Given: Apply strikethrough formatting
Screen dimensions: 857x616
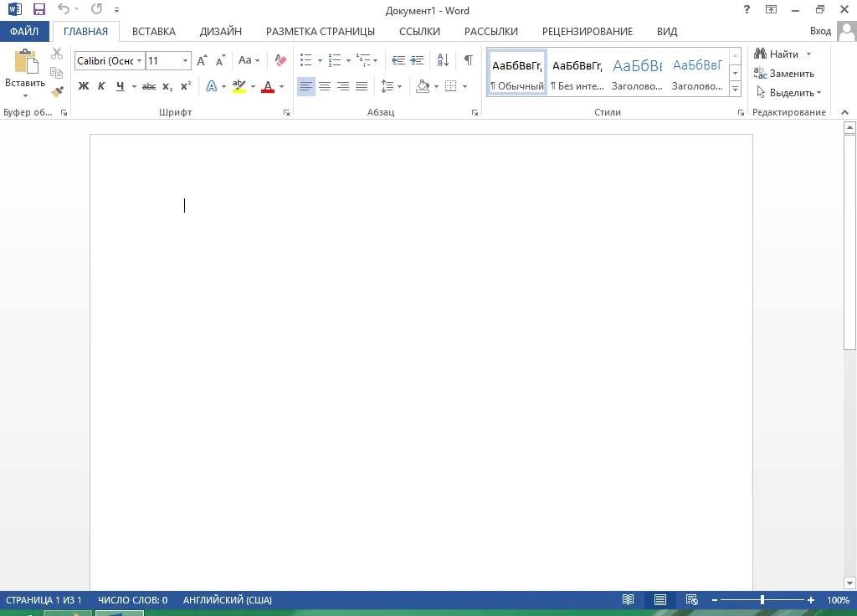Looking at the screenshot, I should (149, 86).
